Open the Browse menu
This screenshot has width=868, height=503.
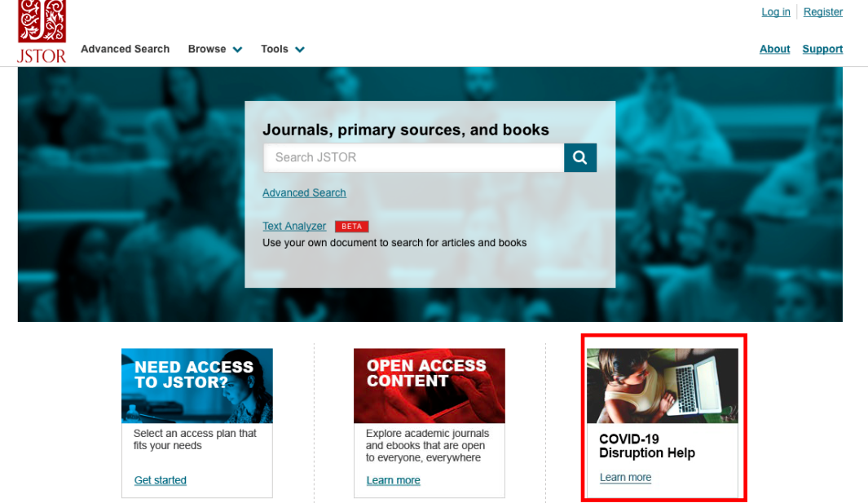207,49
